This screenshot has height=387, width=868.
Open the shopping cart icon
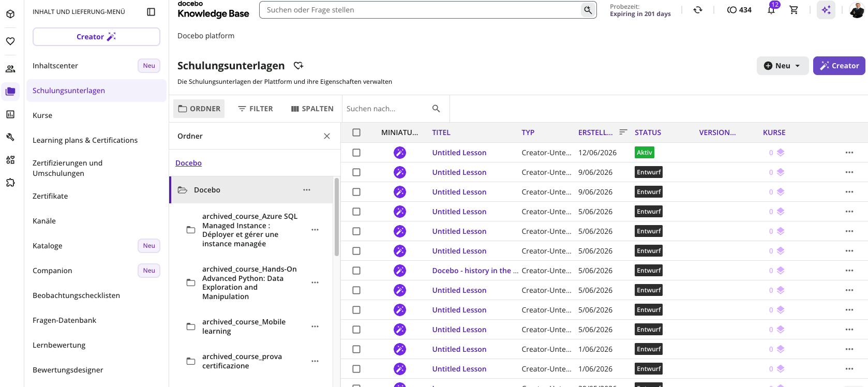click(x=794, y=10)
